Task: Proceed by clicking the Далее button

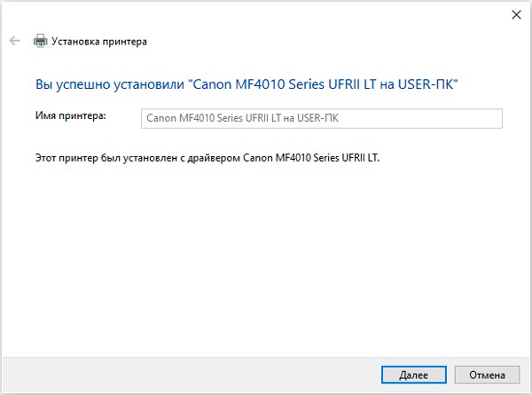Action: [x=413, y=375]
